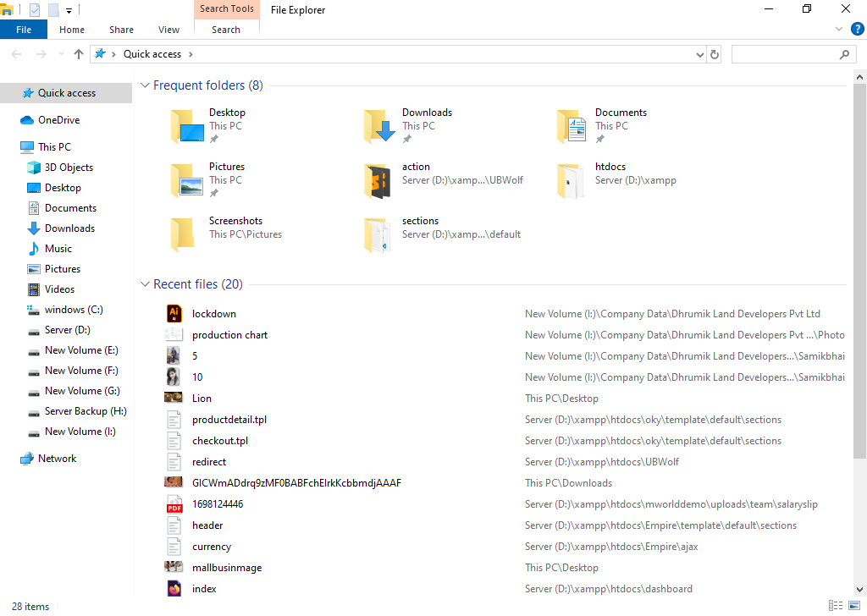The height and width of the screenshot is (616, 867).
Task: Open the File menu
Action: pos(24,30)
